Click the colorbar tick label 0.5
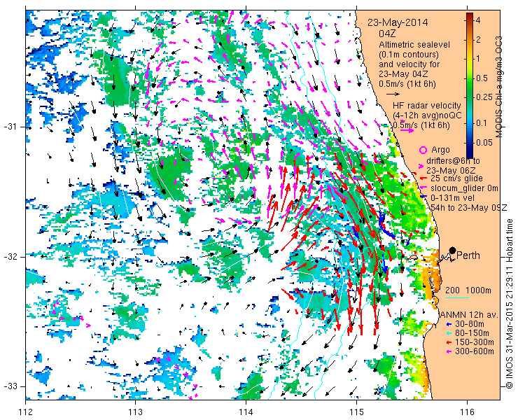This screenshot has height=420, width=518. pos(482,78)
